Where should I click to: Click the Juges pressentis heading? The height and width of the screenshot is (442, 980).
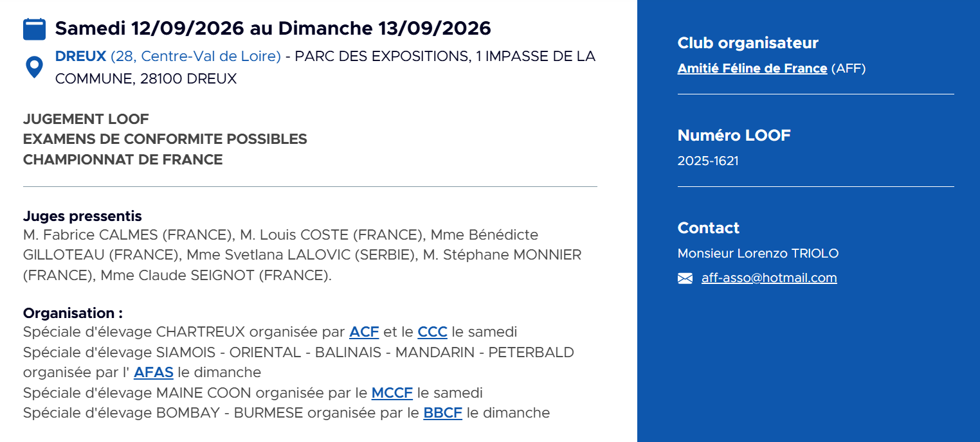tap(82, 217)
